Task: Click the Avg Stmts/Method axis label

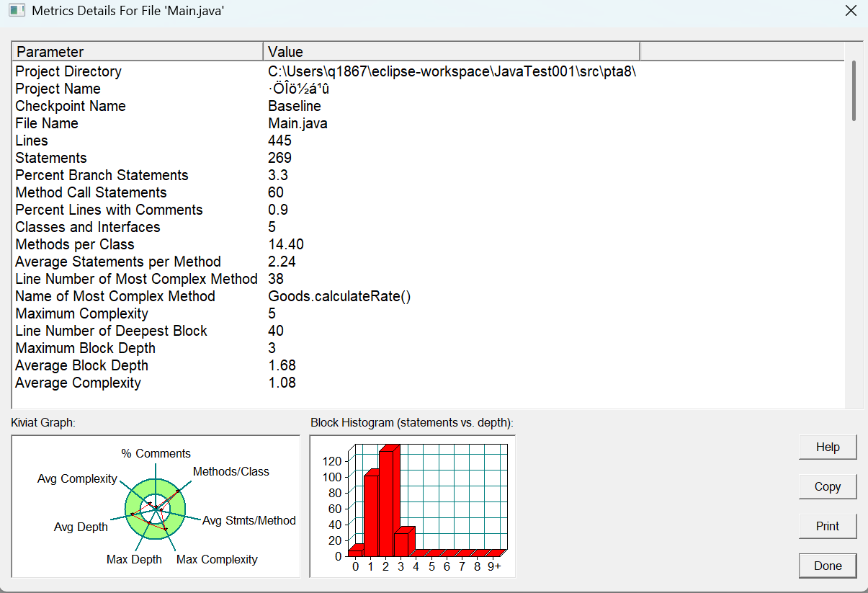Action: pyautogui.click(x=249, y=520)
